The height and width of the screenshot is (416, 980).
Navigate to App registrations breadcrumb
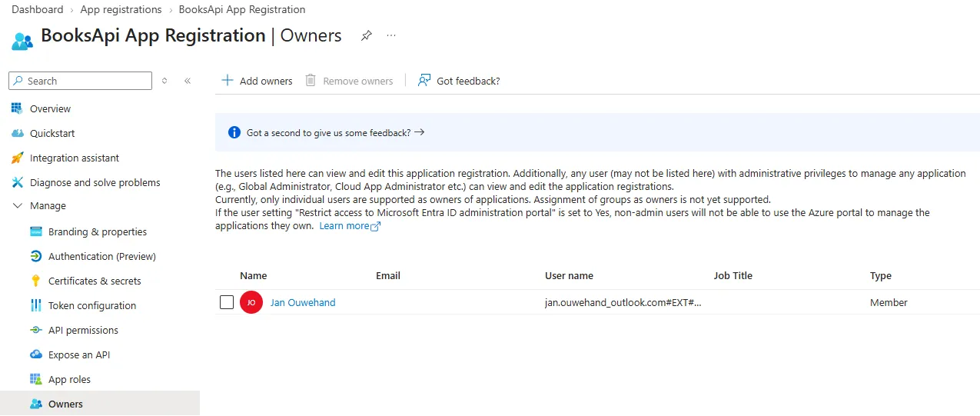tap(121, 9)
